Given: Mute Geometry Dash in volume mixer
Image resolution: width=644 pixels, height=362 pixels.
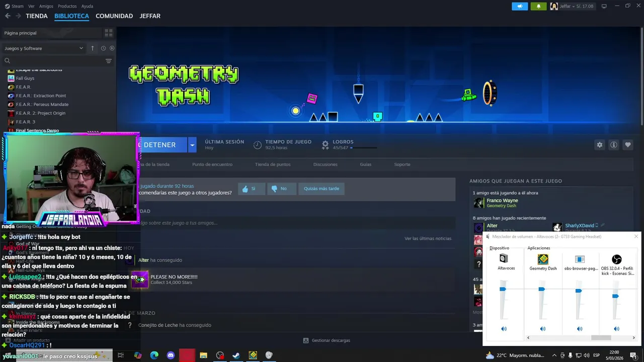Looking at the screenshot, I should 542,329.
